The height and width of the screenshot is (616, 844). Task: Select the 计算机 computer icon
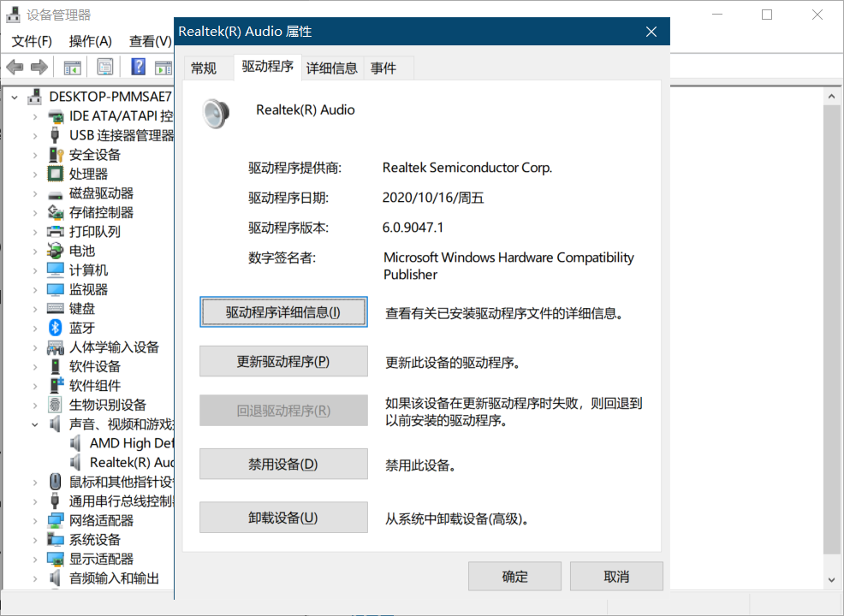coord(56,270)
